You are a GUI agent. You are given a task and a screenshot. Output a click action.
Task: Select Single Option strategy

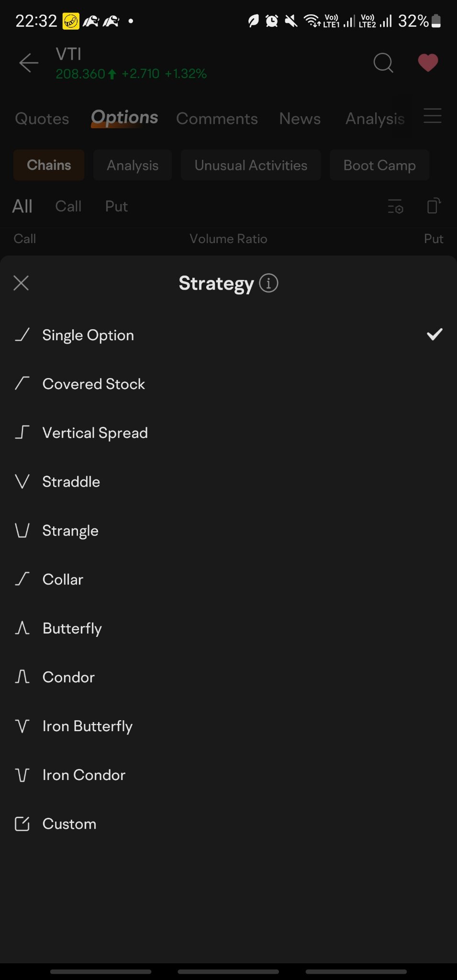pyautogui.click(x=88, y=335)
